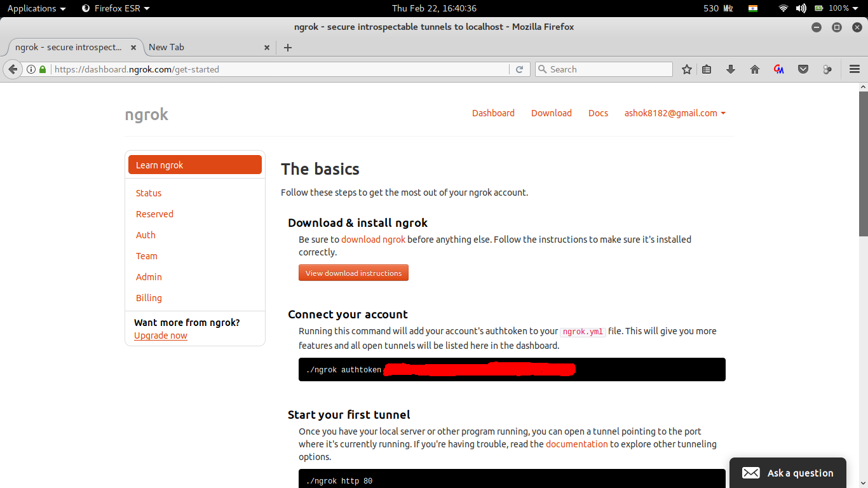
Task: Click the View download instructions button
Action: pos(353,273)
